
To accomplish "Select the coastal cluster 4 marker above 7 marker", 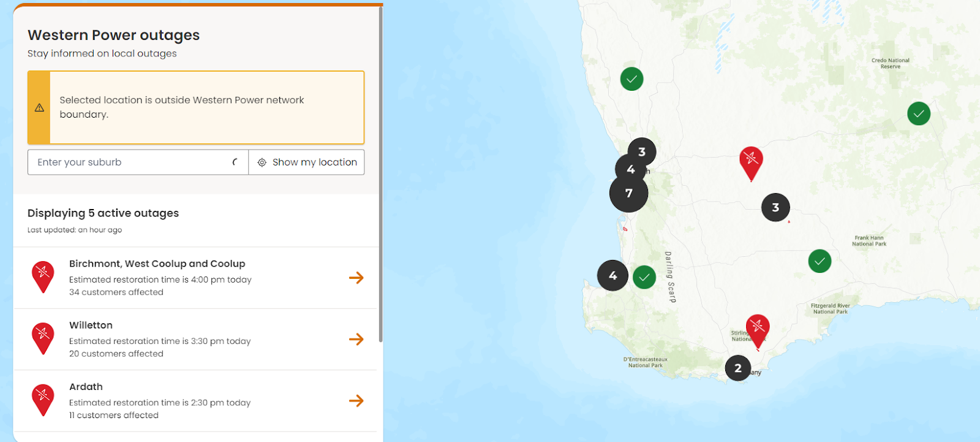I will coord(630,169).
